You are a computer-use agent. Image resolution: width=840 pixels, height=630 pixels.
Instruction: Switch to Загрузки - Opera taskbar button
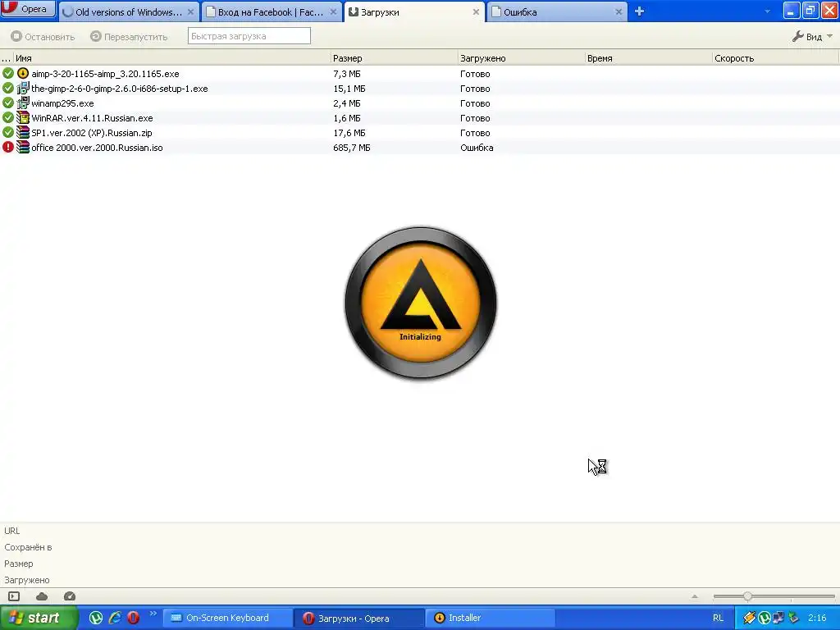pyautogui.click(x=358, y=618)
